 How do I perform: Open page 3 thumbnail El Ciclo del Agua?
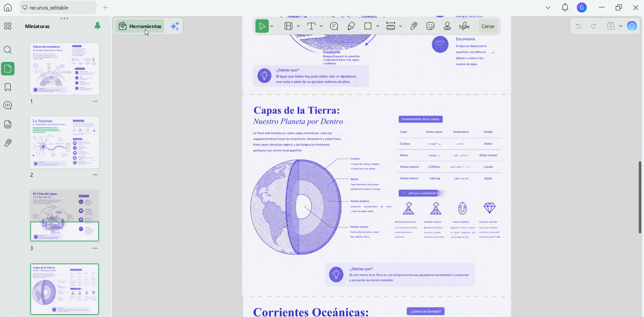(x=65, y=216)
